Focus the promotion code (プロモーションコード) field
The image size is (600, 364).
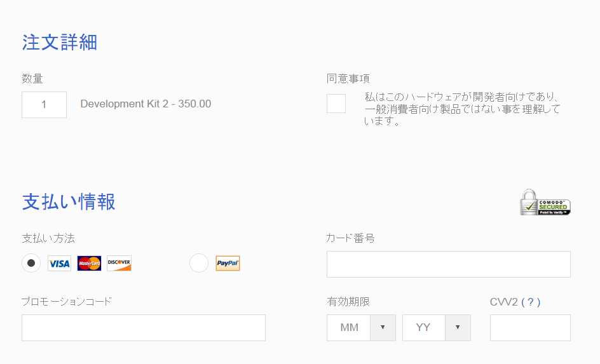point(144,328)
